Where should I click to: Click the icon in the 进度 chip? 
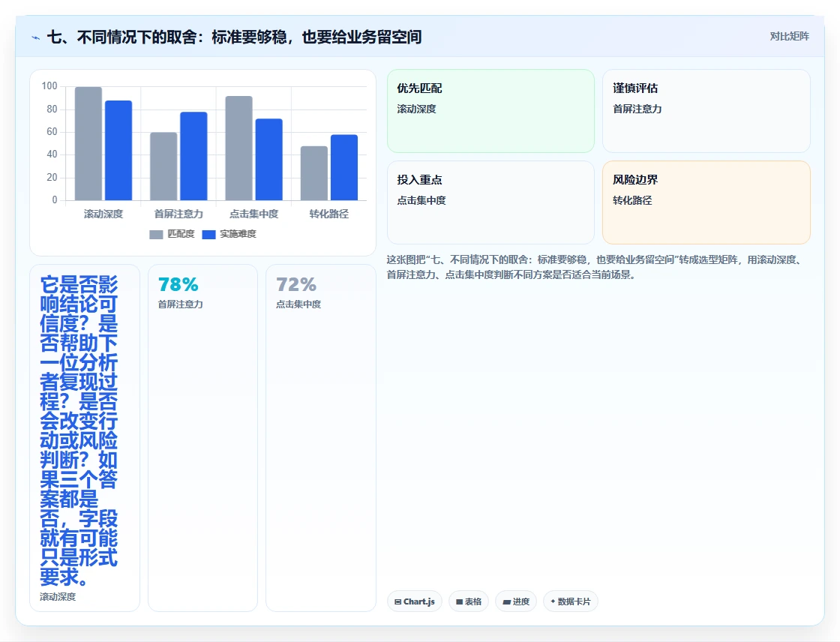[506, 601]
